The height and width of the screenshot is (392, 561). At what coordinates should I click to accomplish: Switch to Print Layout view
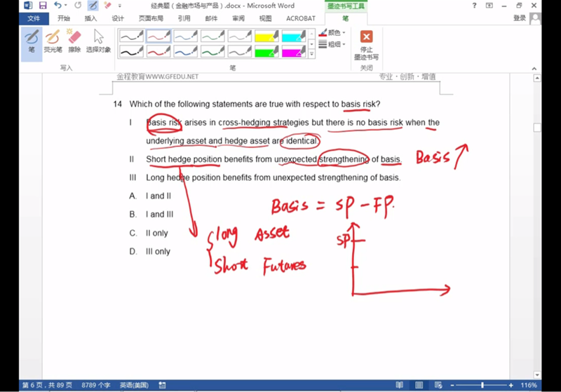[x=419, y=385]
